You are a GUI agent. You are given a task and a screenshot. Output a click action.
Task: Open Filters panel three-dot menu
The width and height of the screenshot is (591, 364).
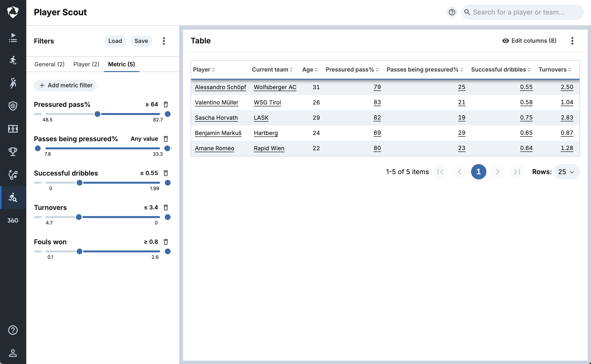[x=164, y=41]
